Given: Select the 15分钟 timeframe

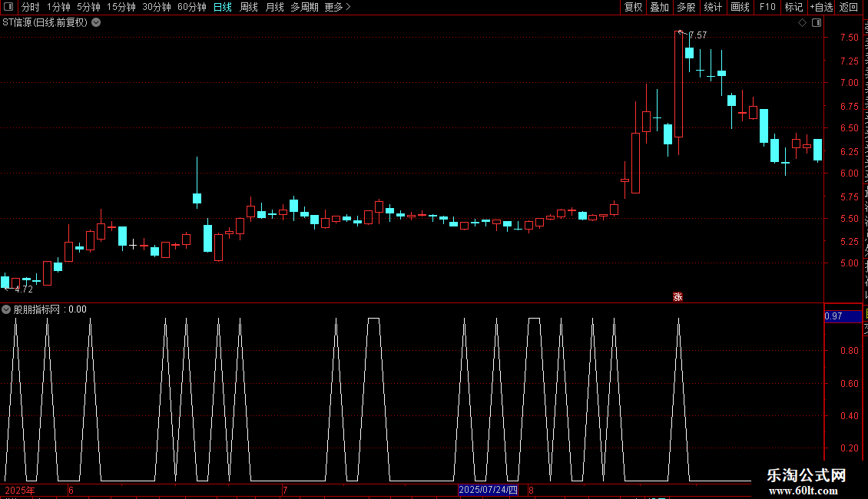Looking at the screenshot, I should [x=121, y=7].
